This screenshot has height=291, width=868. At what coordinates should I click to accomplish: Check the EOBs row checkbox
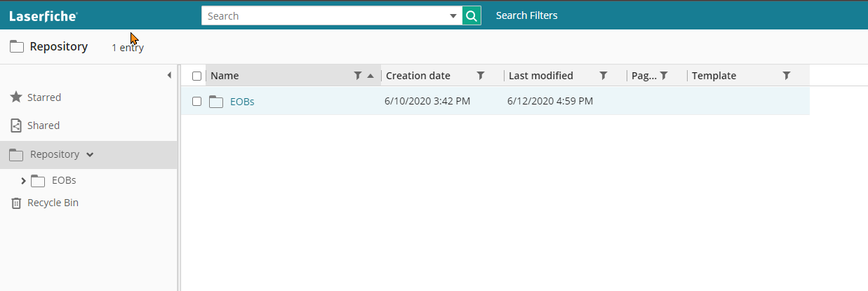196,101
